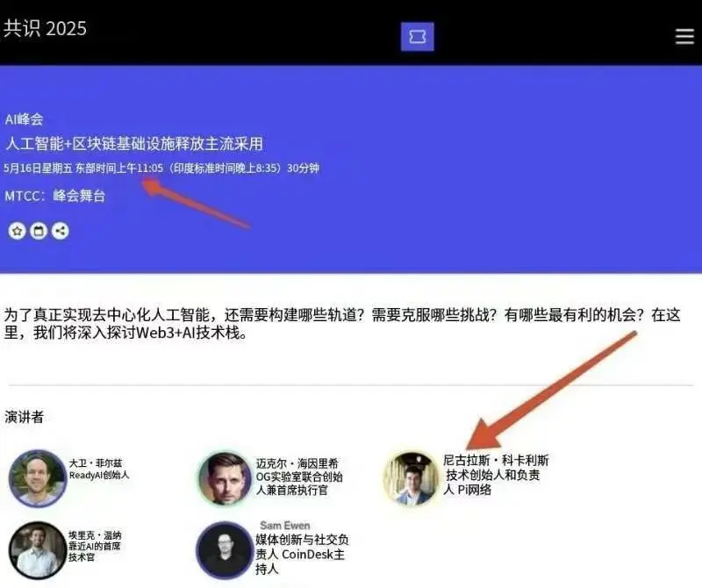Click the session description paragraph
This screenshot has height=588, width=702.
(x=342, y=324)
